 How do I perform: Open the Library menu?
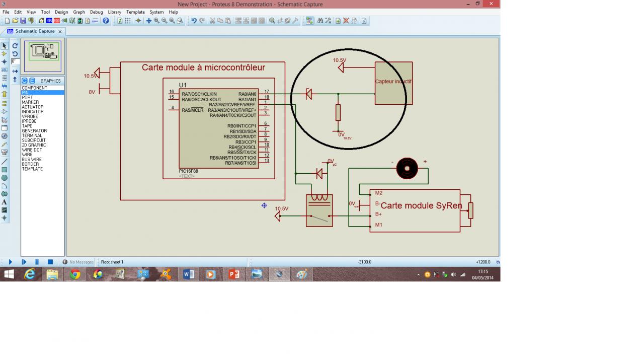point(114,12)
